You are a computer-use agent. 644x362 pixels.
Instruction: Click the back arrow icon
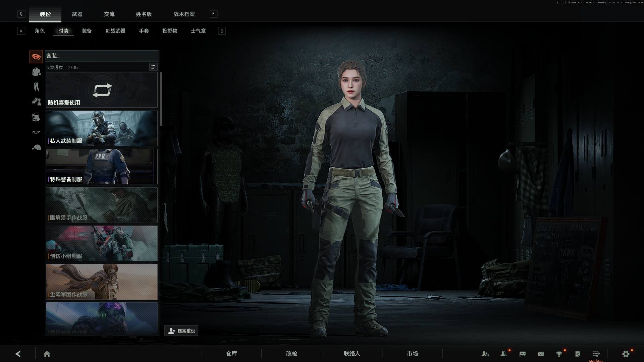pyautogui.click(x=18, y=354)
